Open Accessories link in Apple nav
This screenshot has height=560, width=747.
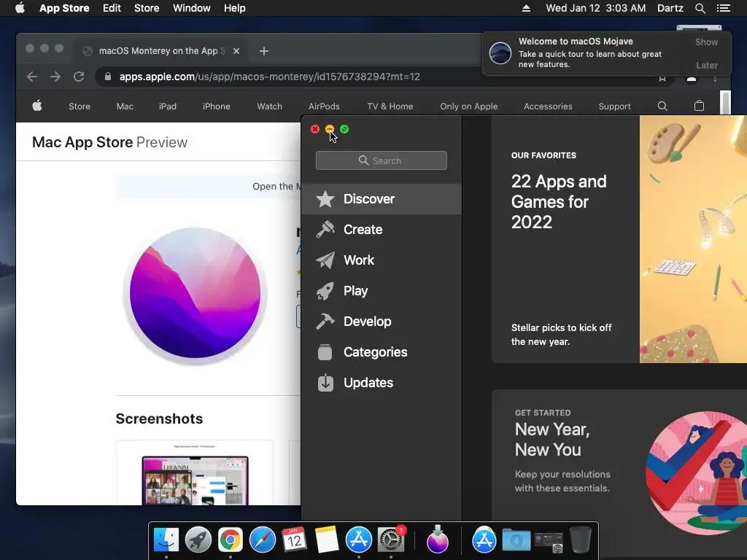click(548, 106)
